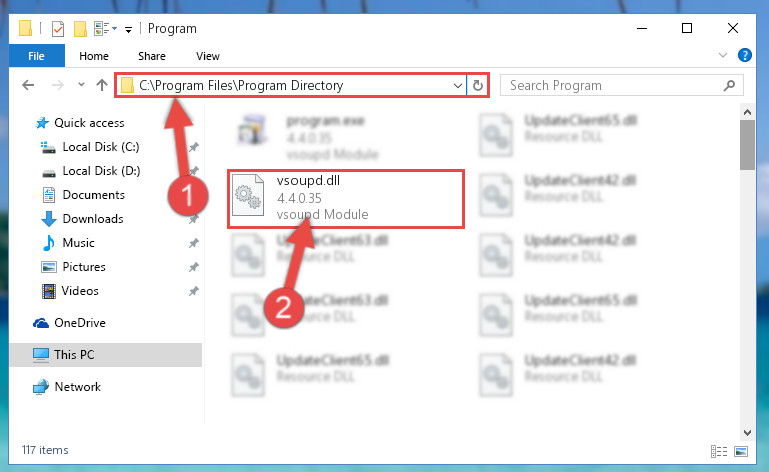Click the Properties icon in quick access toolbar
The height and width of the screenshot is (472, 769).
coord(58,29)
